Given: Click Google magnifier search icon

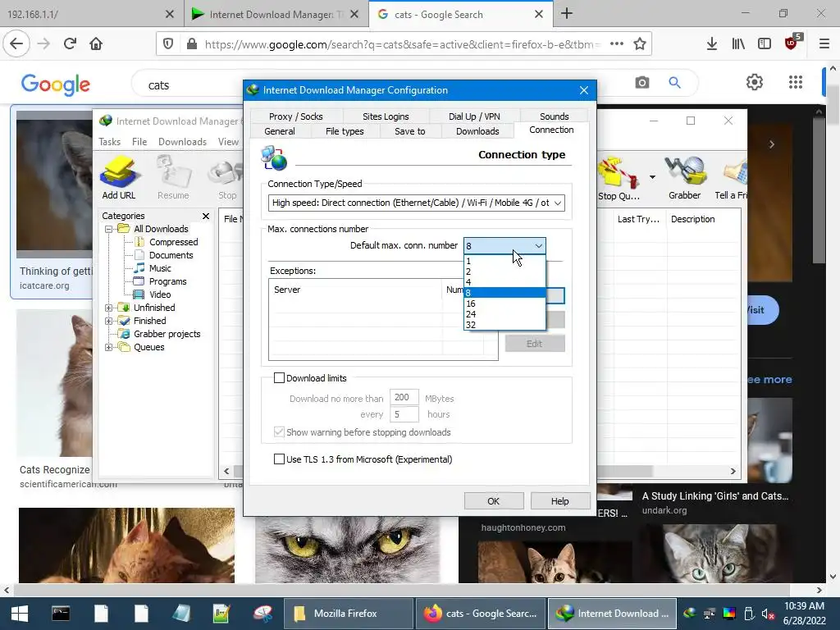Looking at the screenshot, I should [674, 83].
